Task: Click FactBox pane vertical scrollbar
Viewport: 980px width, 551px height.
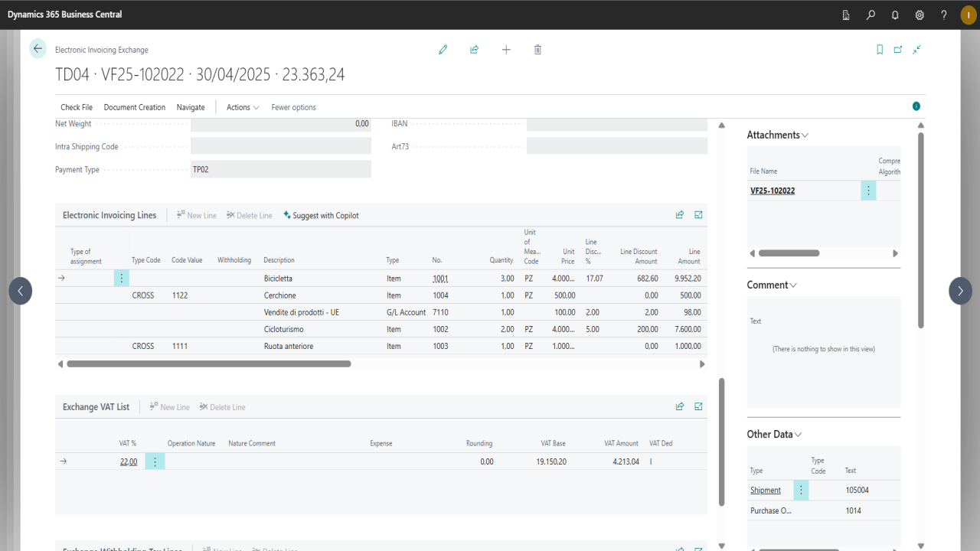Action: click(920, 230)
